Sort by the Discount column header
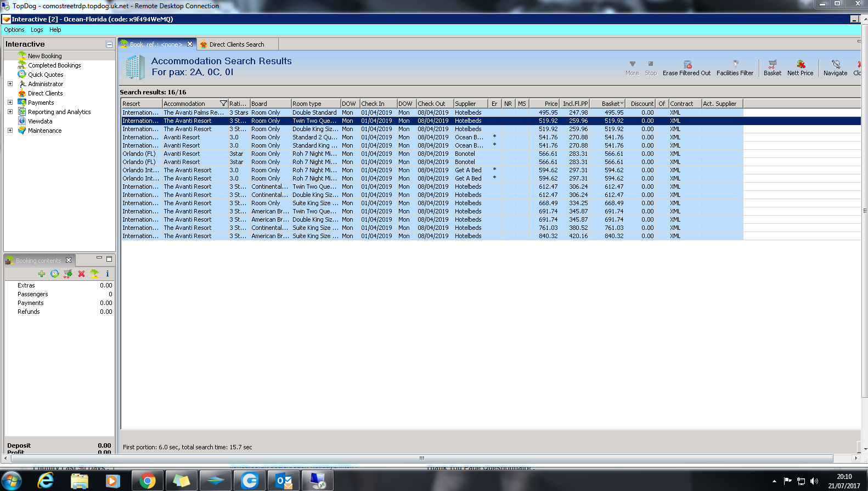The height and width of the screenshot is (491, 868). point(641,104)
